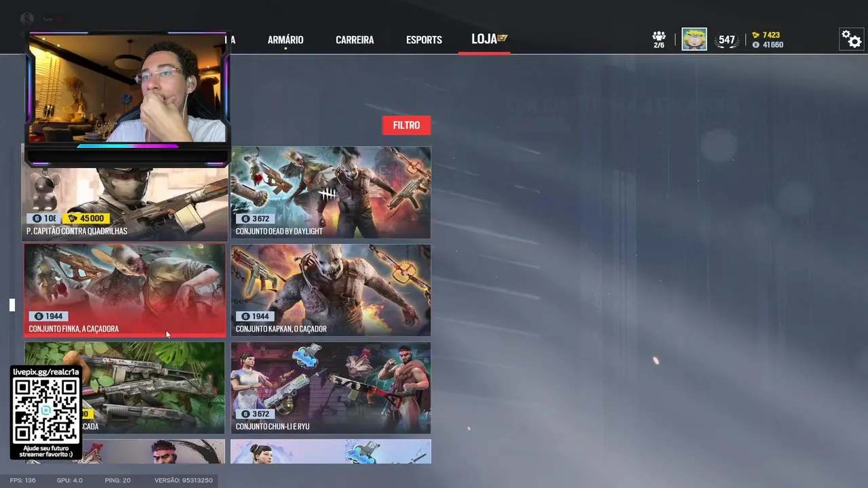Image resolution: width=868 pixels, height=488 pixels.
Task: Click the 45000 renown price badge
Action: click(85, 218)
